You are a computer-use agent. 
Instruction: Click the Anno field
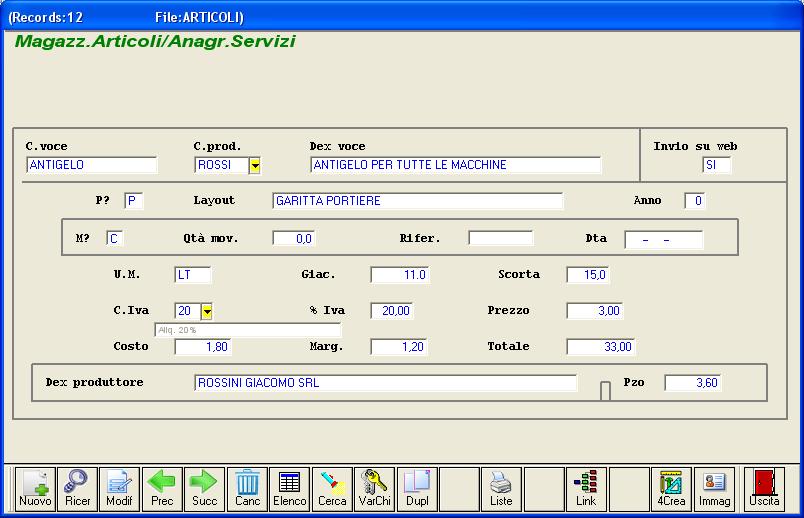point(695,201)
